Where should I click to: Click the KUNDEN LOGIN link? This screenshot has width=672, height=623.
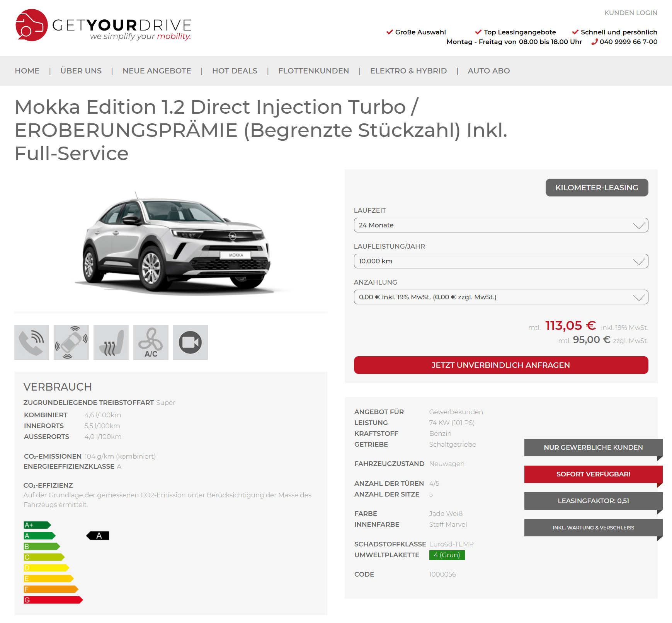click(x=631, y=13)
